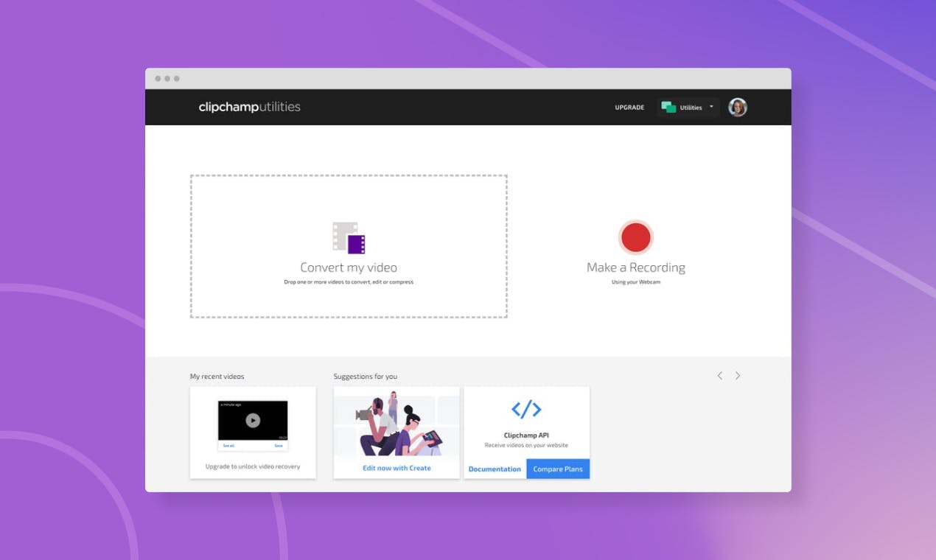Click Save under the recent video
The height and width of the screenshot is (560, 936).
pos(279,446)
